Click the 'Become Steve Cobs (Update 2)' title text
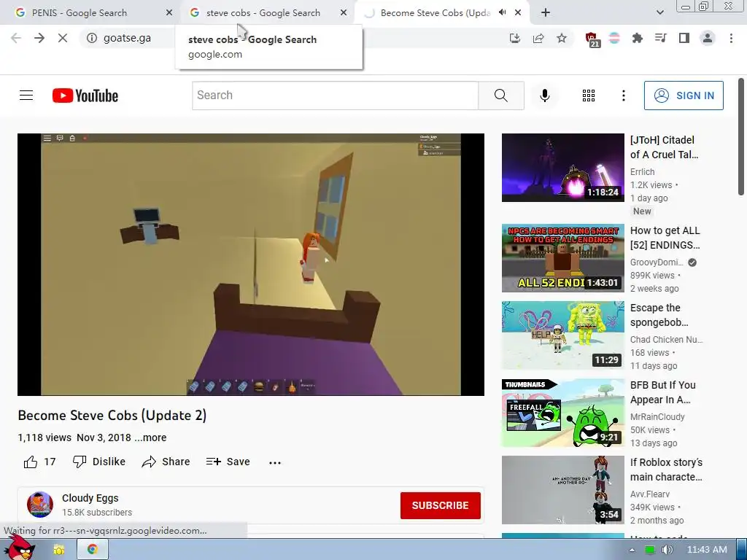Image resolution: width=747 pixels, height=560 pixels. click(x=112, y=415)
